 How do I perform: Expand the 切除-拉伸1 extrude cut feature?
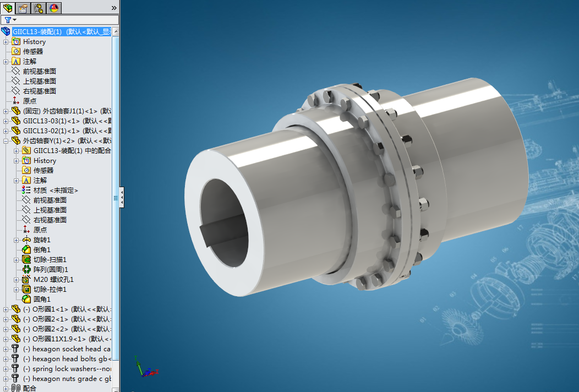(x=16, y=290)
